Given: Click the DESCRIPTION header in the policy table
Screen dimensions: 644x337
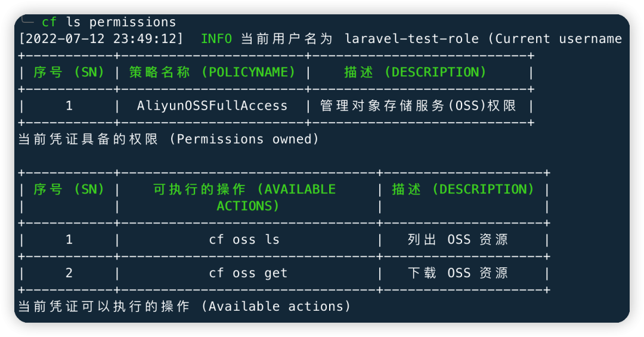Looking at the screenshot, I should [x=416, y=72].
